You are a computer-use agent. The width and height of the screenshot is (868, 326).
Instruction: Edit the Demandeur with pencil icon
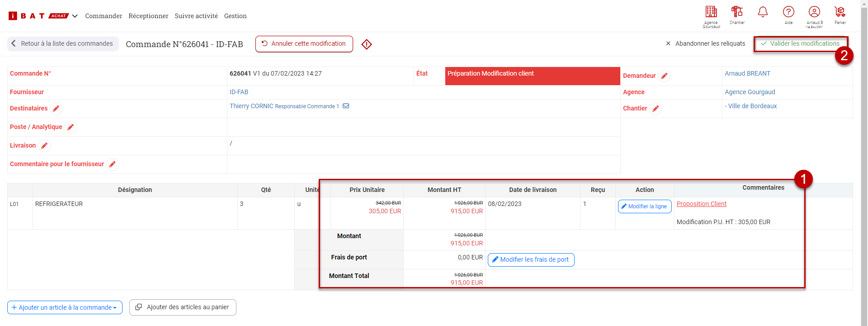click(664, 76)
